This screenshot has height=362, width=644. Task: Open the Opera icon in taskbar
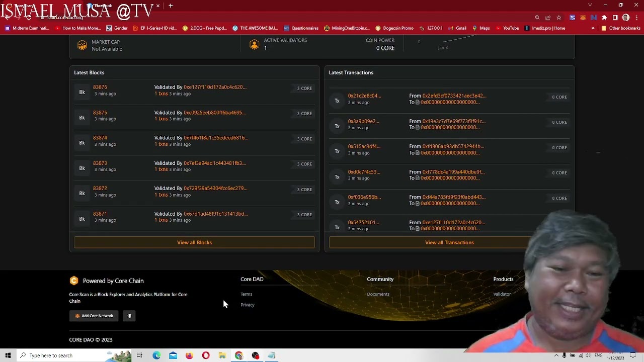(206, 355)
